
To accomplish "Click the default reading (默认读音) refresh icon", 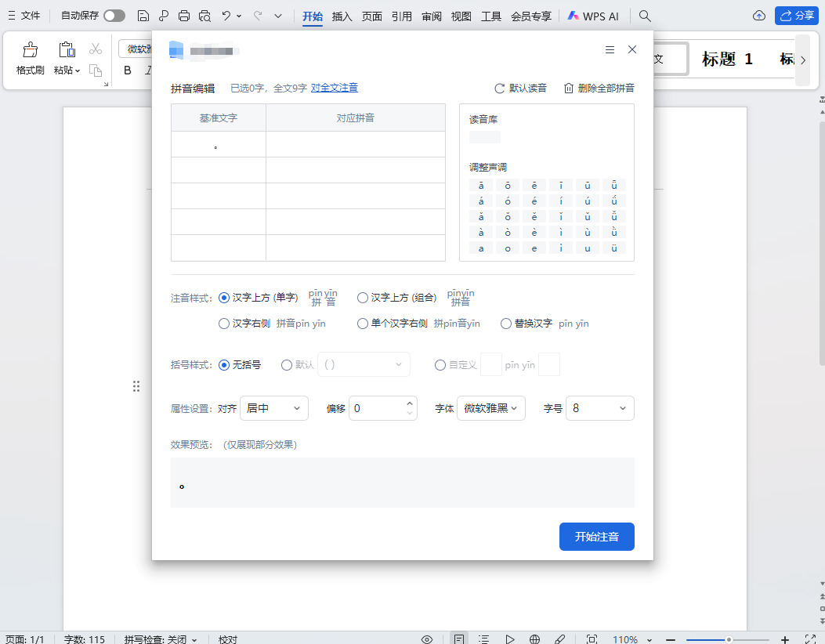I will [499, 89].
